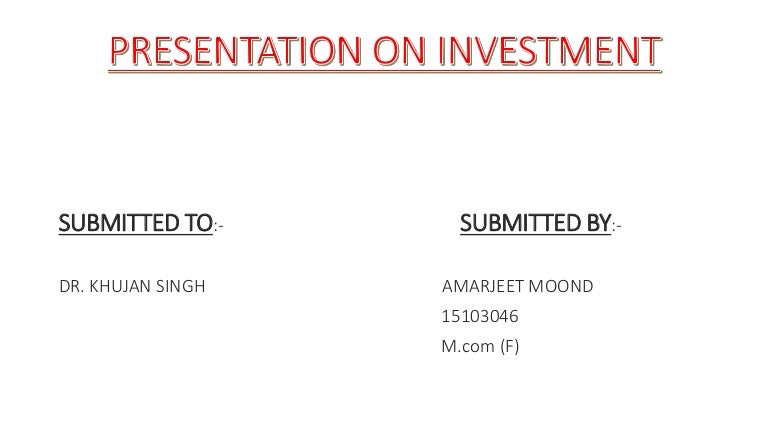Select the SUBMITTED BY heading

(x=535, y=224)
